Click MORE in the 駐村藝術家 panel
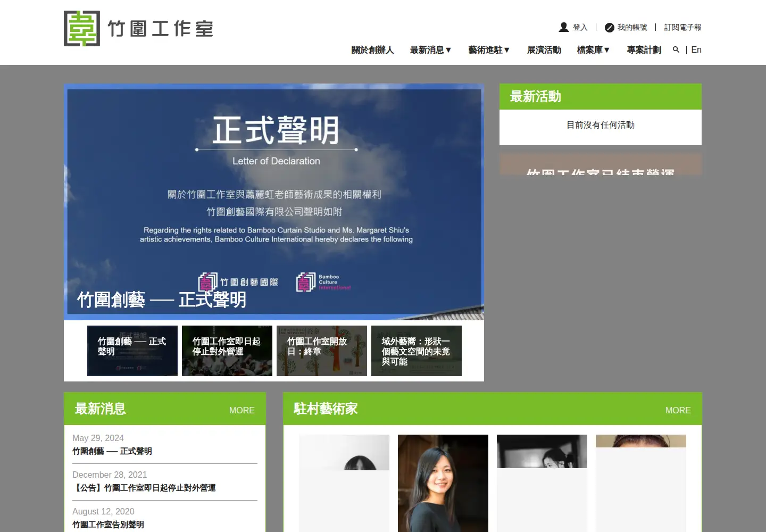Image resolution: width=766 pixels, height=532 pixels. [678, 410]
